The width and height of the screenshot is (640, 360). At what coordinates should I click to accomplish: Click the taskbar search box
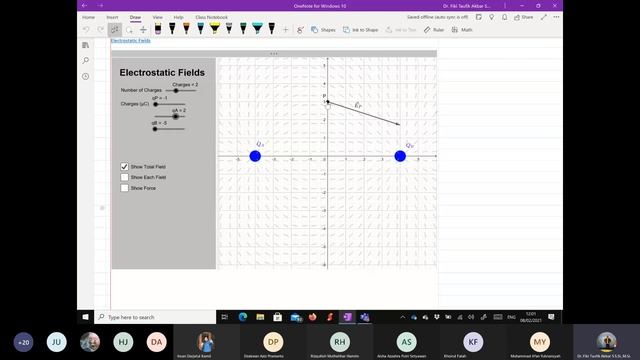coord(155,317)
